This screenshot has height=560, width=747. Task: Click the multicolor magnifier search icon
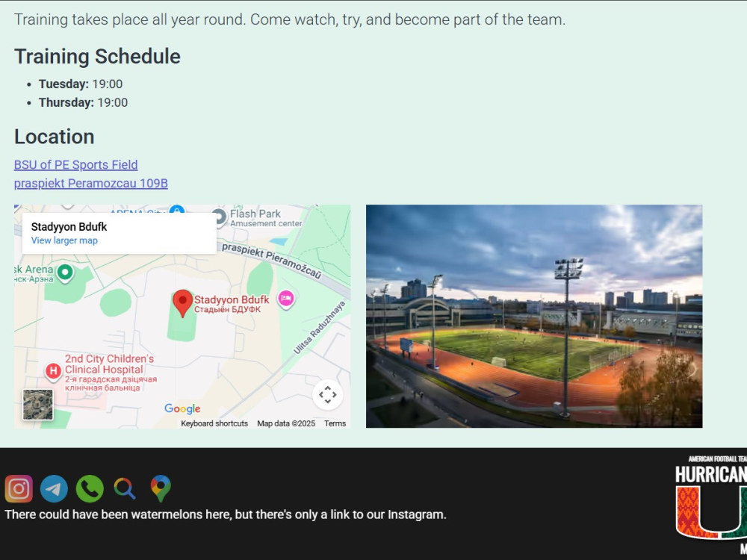coord(125,488)
